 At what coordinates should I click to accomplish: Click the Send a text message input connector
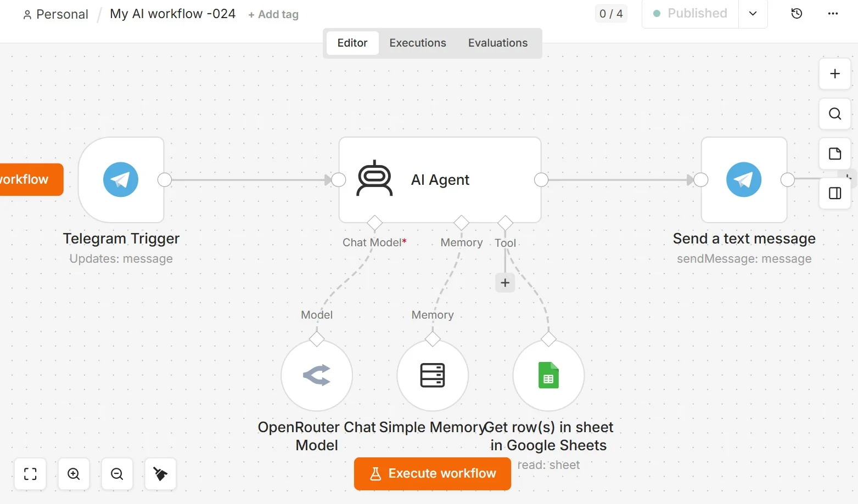[x=701, y=180]
